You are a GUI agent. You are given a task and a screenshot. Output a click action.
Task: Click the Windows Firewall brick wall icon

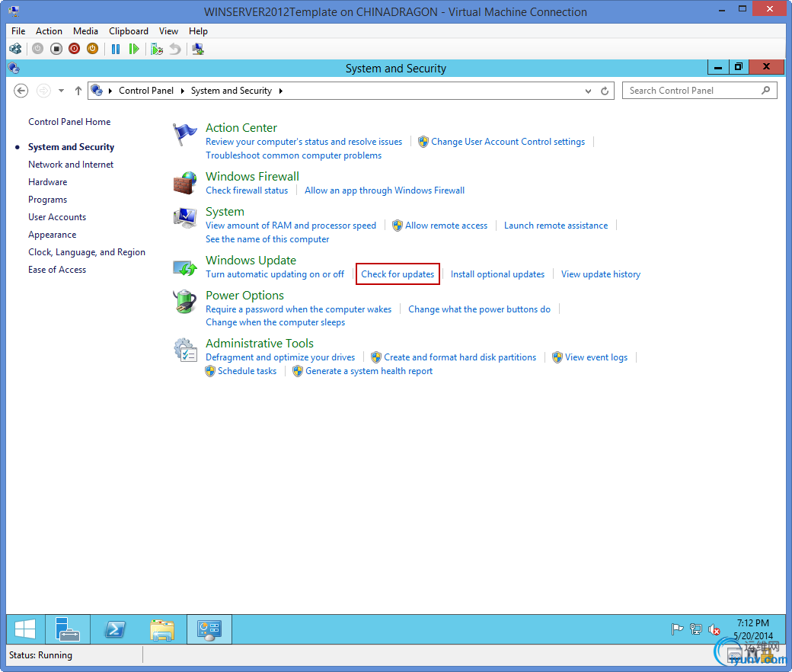[184, 183]
